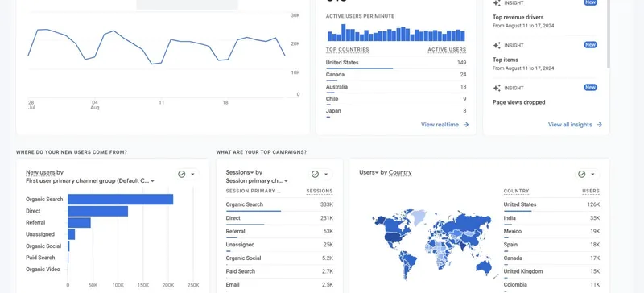Open Top revenue drivers insight
The width and height of the screenshot is (644, 293).
[518, 17]
